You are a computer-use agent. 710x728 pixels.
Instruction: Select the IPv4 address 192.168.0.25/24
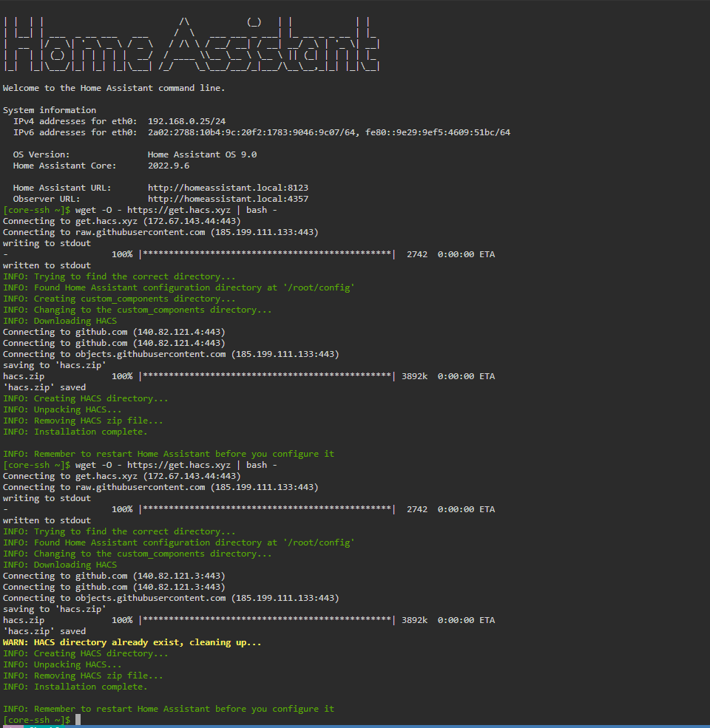click(187, 121)
